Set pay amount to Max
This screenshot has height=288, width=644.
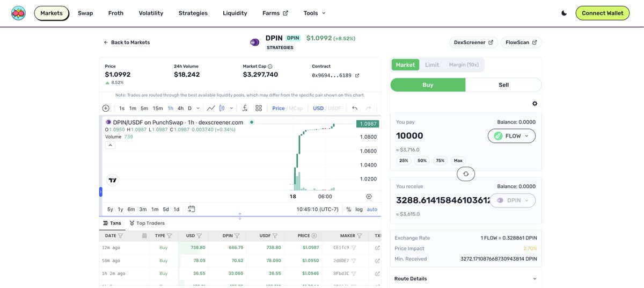point(458,161)
